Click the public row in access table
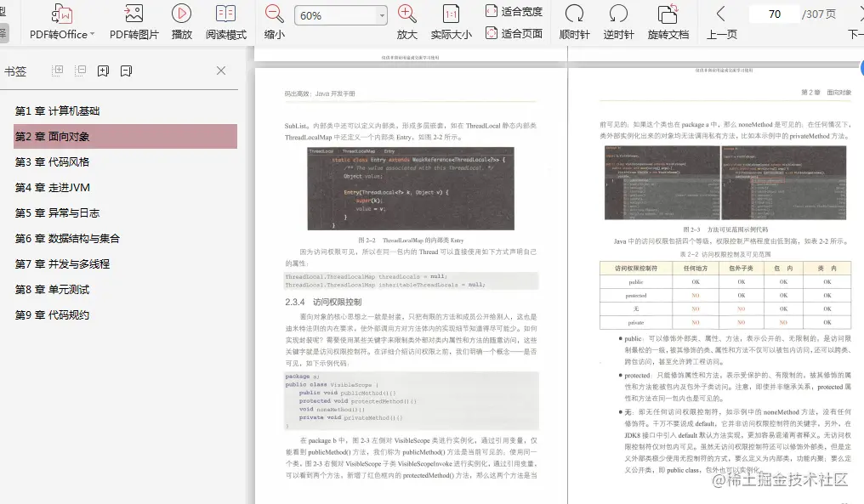 click(725, 282)
